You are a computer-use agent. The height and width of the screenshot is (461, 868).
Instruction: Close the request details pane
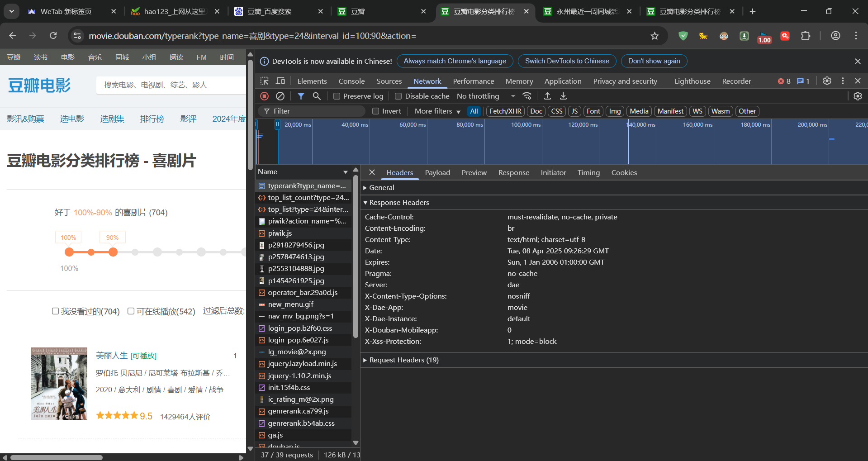pyautogui.click(x=372, y=172)
